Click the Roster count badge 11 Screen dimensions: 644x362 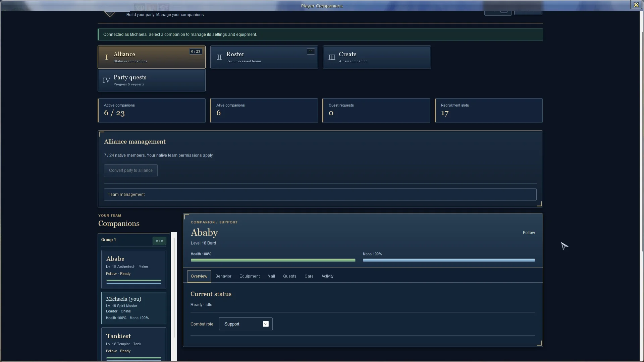[311, 52]
